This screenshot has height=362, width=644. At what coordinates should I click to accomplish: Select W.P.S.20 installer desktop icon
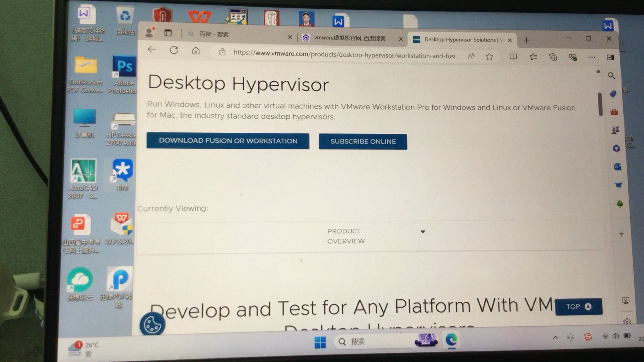tap(120, 228)
